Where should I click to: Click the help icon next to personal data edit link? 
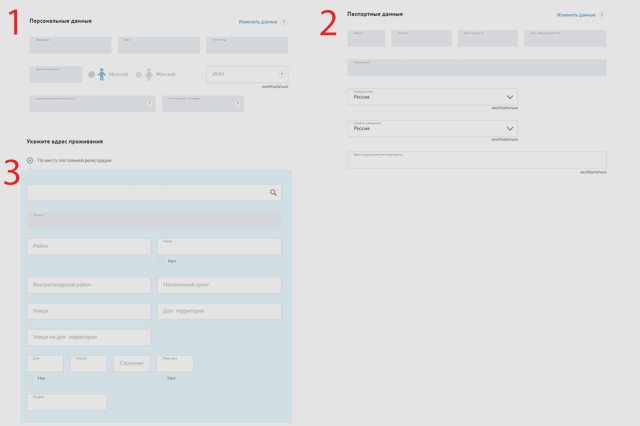pyautogui.click(x=284, y=22)
